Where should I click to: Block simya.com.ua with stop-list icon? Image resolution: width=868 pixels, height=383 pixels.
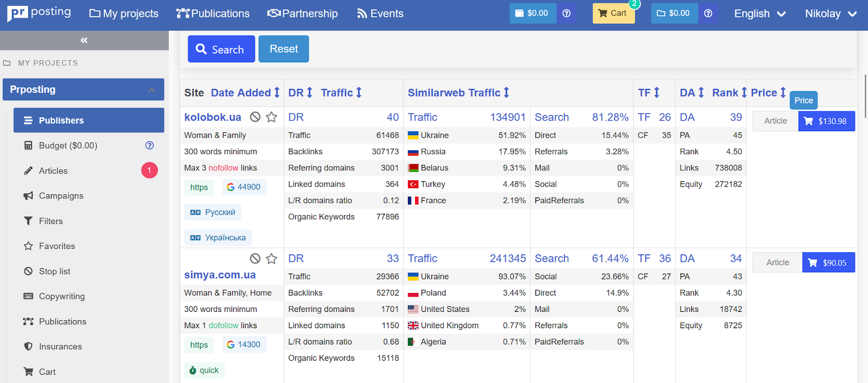[255, 258]
